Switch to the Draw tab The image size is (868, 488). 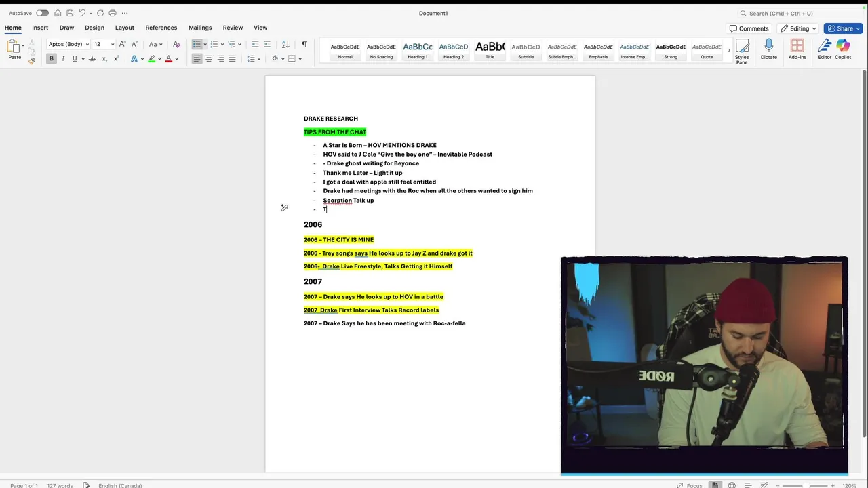coord(66,28)
